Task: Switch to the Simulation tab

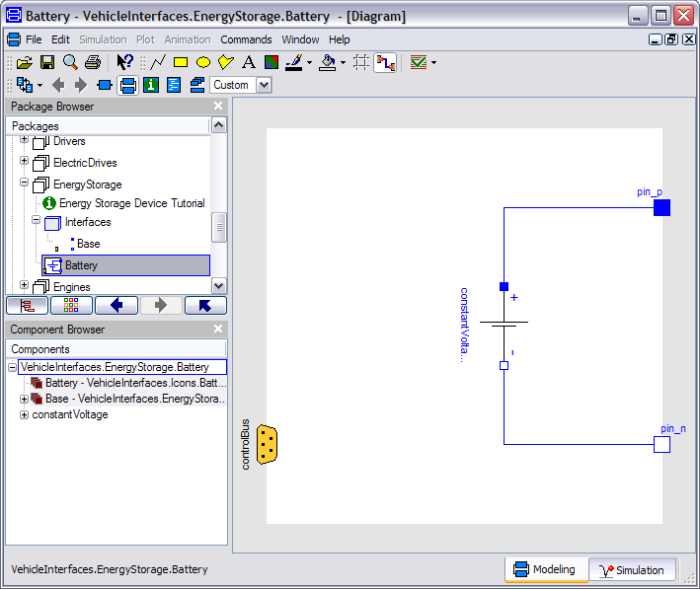Action: coord(632,570)
